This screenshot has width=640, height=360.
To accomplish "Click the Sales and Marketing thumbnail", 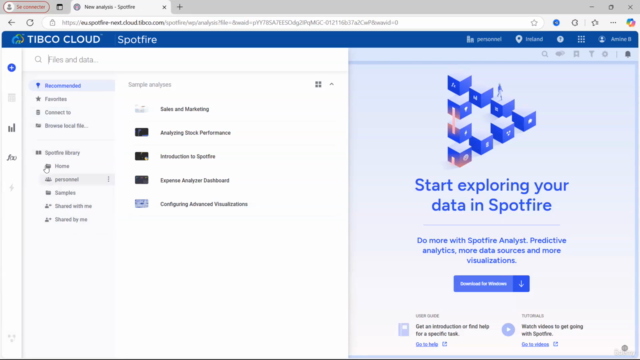I will coord(141,109).
